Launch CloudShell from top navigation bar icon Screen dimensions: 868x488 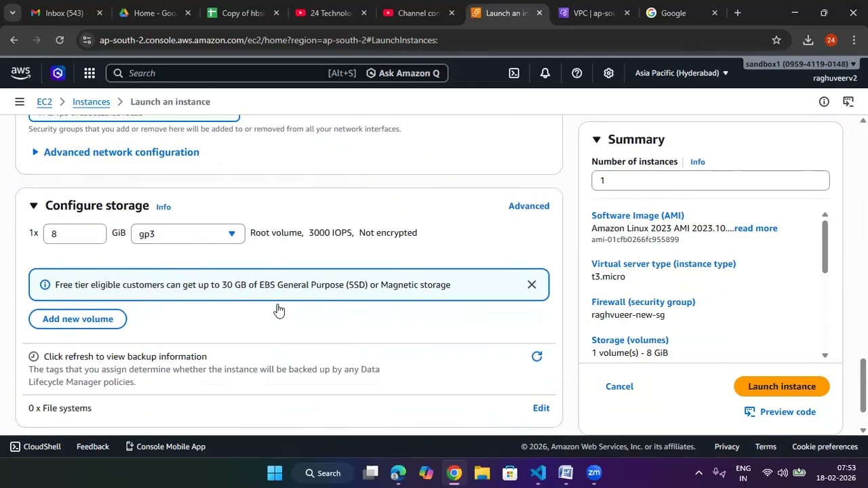pos(514,73)
